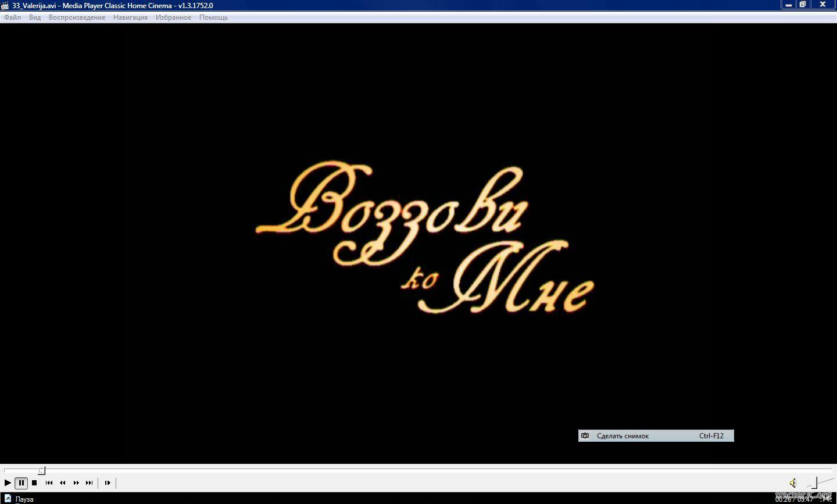The height and width of the screenshot is (504, 837).
Task: Click the seek bar position thumb
Action: click(41, 470)
